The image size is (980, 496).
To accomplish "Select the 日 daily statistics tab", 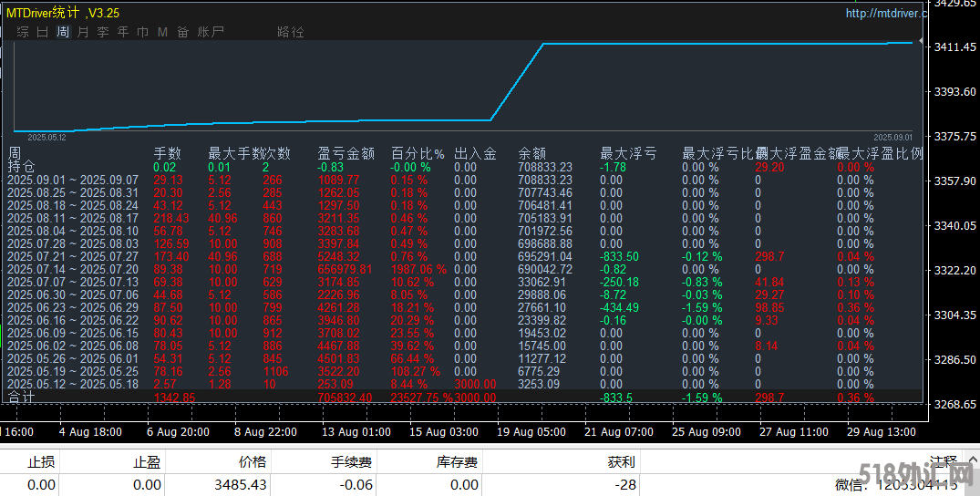I will 43,32.
